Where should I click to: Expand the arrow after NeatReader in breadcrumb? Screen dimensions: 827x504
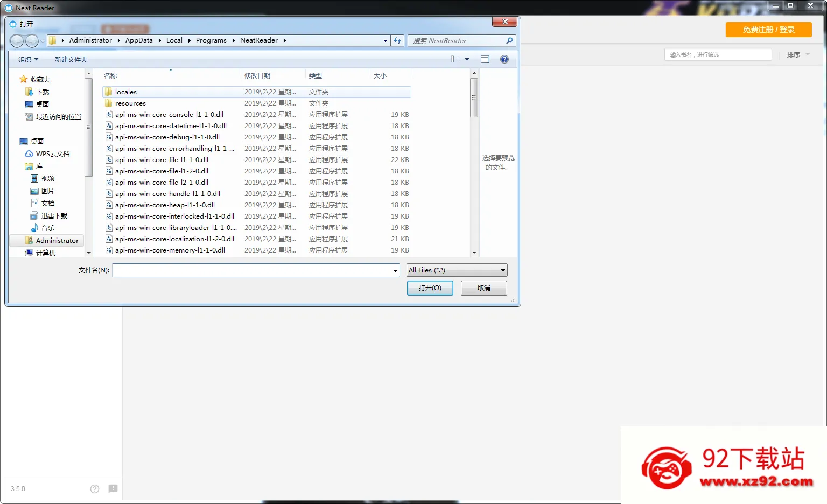[284, 40]
